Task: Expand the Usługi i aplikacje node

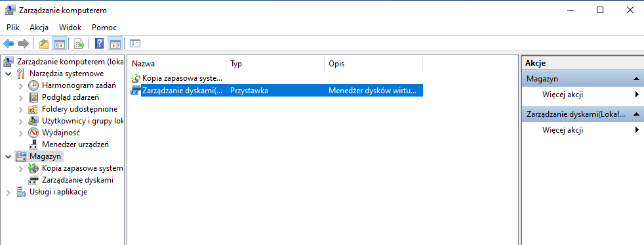Action: [9, 192]
